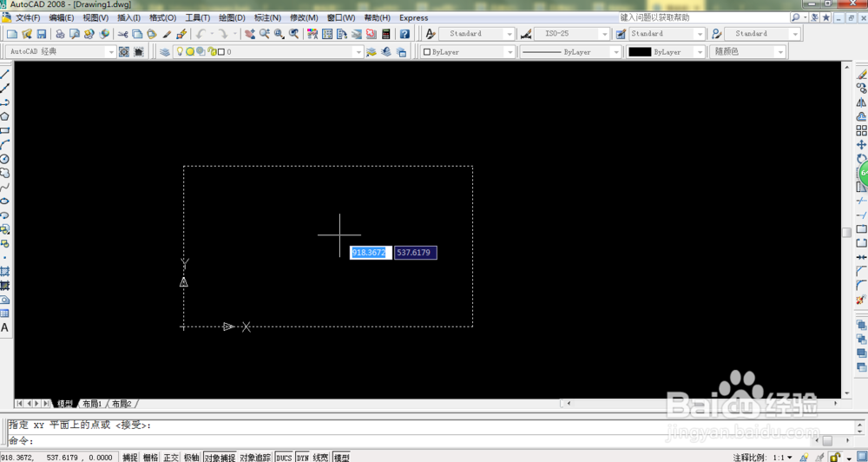Save the drawing with the floppy disk icon
The image size is (868, 462).
pyautogui.click(x=41, y=34)
